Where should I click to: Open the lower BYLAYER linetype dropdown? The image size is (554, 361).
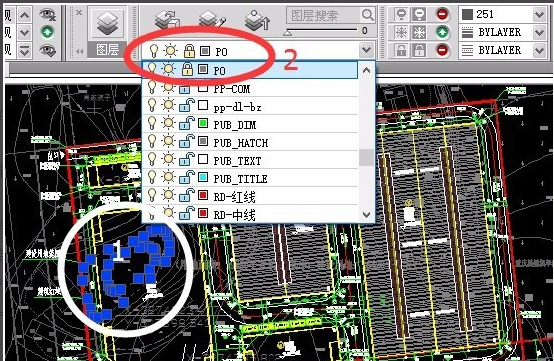(539, 51)
